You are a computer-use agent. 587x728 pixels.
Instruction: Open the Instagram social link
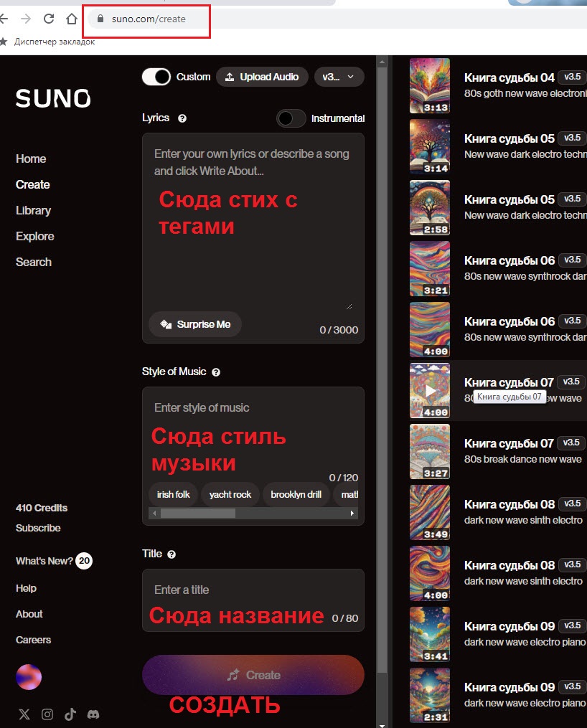[47, 714]
